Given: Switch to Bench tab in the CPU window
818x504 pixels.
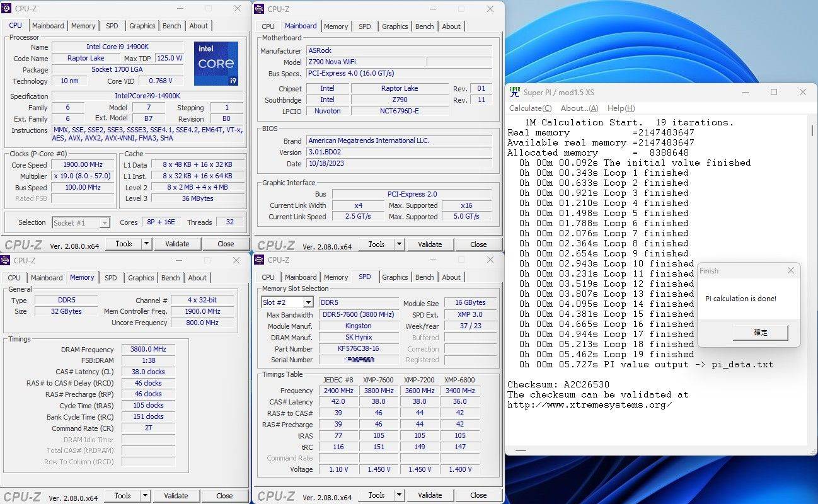Looking at the screenshot, I should [x=172, y=26].
